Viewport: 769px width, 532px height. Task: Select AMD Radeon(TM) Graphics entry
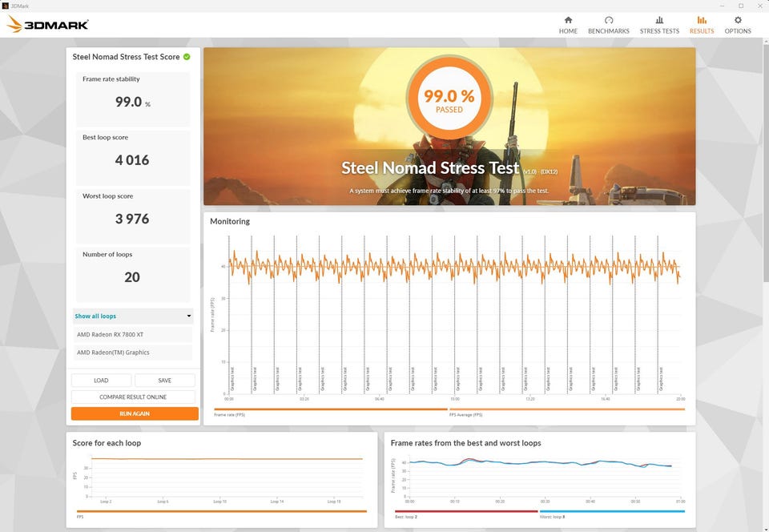[133, 352]
